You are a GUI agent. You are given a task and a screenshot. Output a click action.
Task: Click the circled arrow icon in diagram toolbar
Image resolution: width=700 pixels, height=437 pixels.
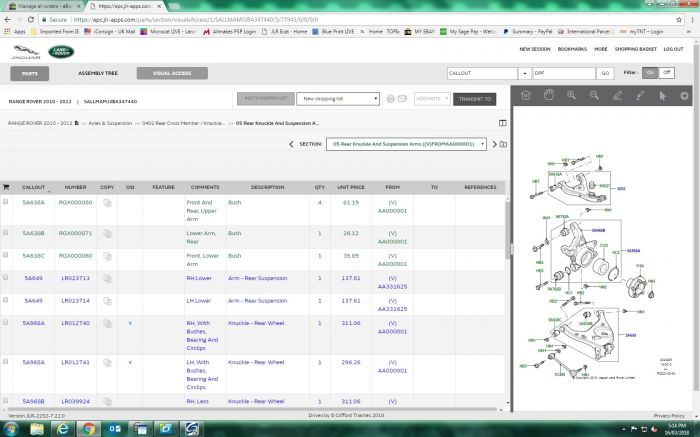coord(684,96)
